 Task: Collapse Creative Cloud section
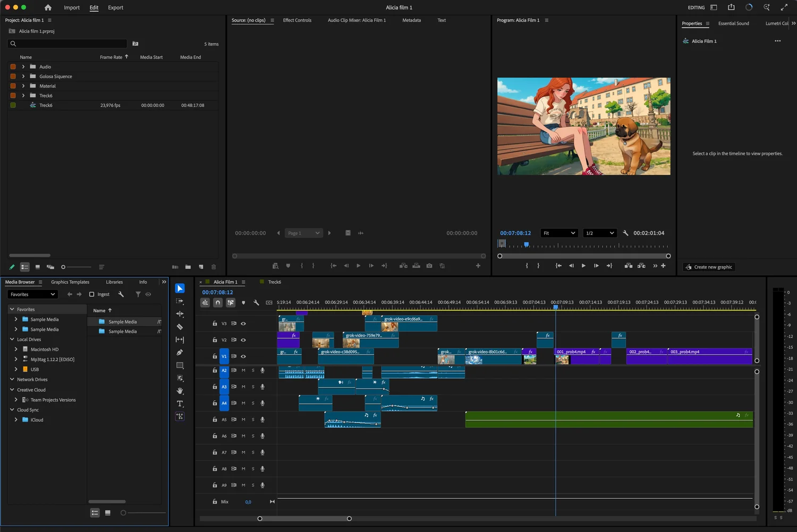coord(12,390)
